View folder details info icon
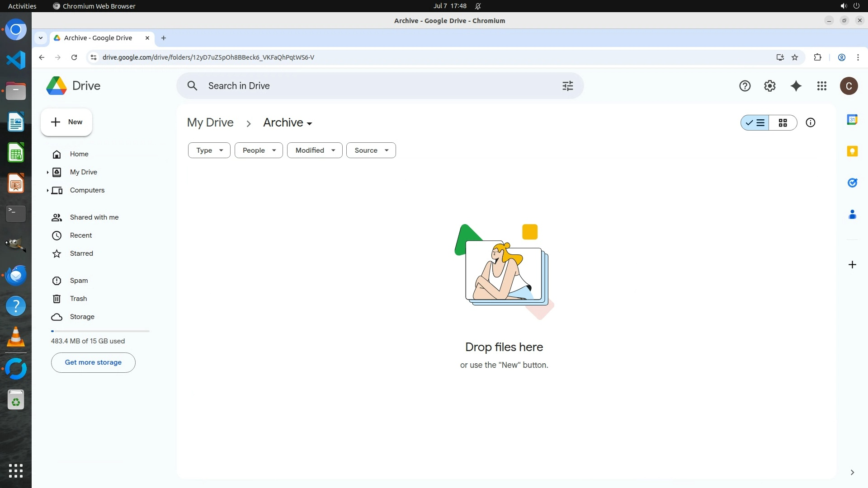This screenshot has height=488, width=868. [811, 122]
